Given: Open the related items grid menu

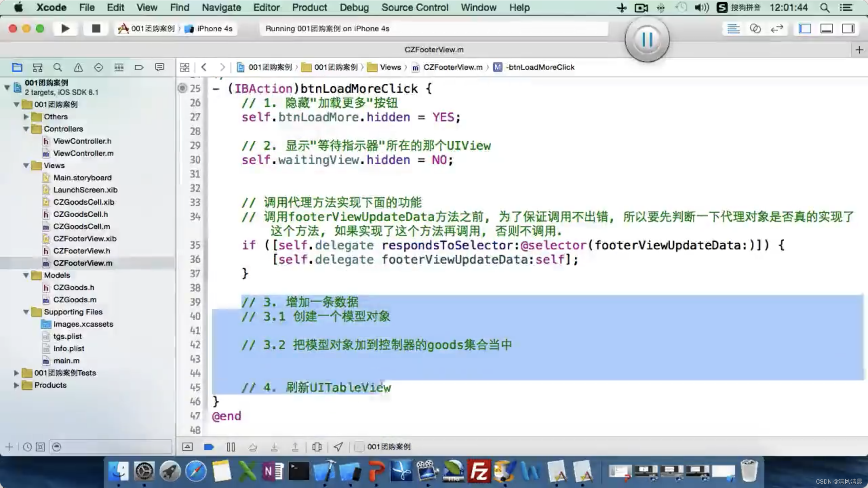Looking at the screenshot, I should (x=185, y=67).
